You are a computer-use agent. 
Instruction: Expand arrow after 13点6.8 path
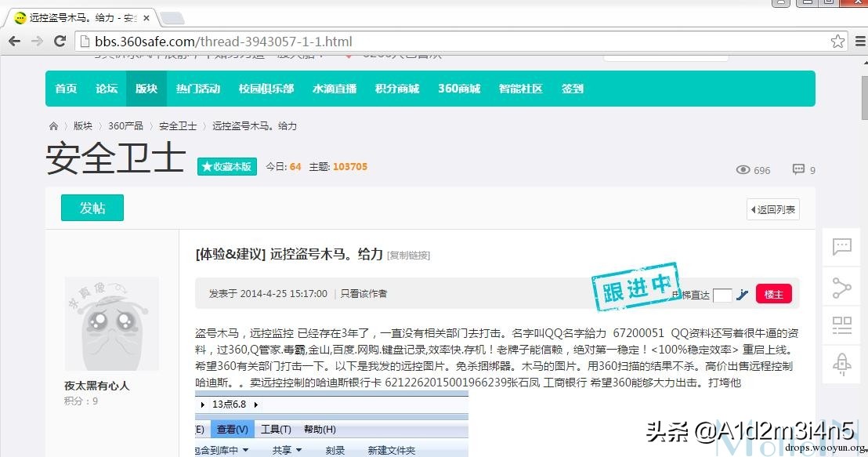coord(255,405)
